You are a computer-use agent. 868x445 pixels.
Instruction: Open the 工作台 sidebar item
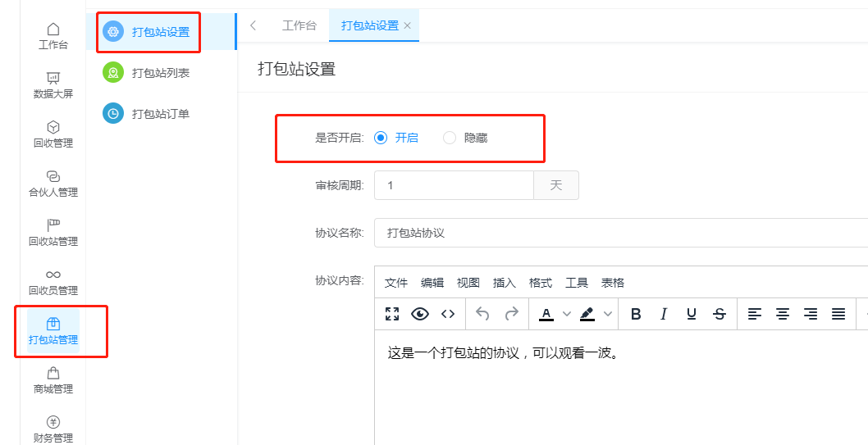pyautogui.click(x=53, y=37)
